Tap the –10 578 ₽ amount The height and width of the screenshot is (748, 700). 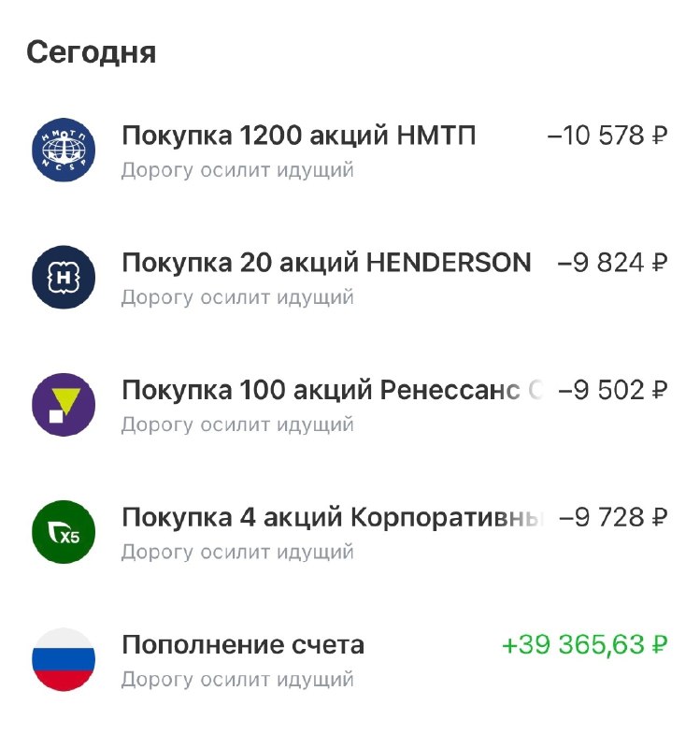pos(607,137)
